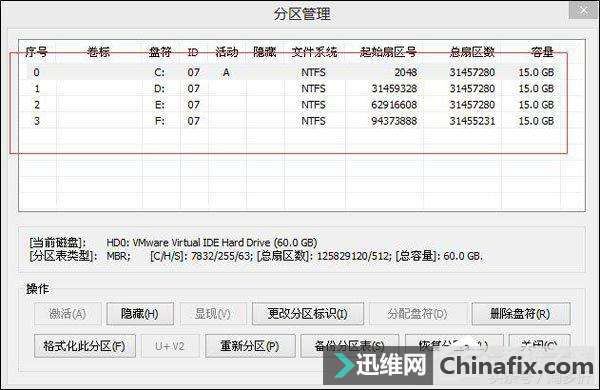Click the greyed-out 显现(V) button
This screenshot has width=600, height=390.
click(x=213, y=314)
